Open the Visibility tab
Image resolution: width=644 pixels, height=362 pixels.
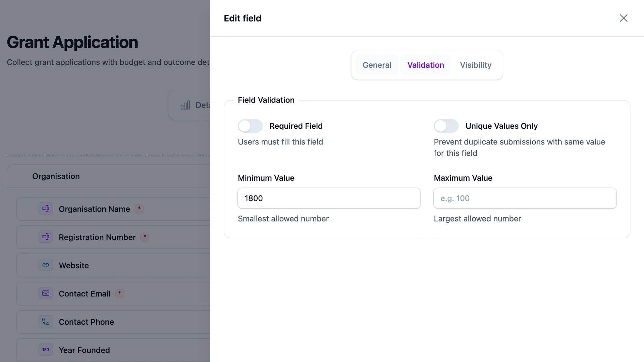coord(475,65)
